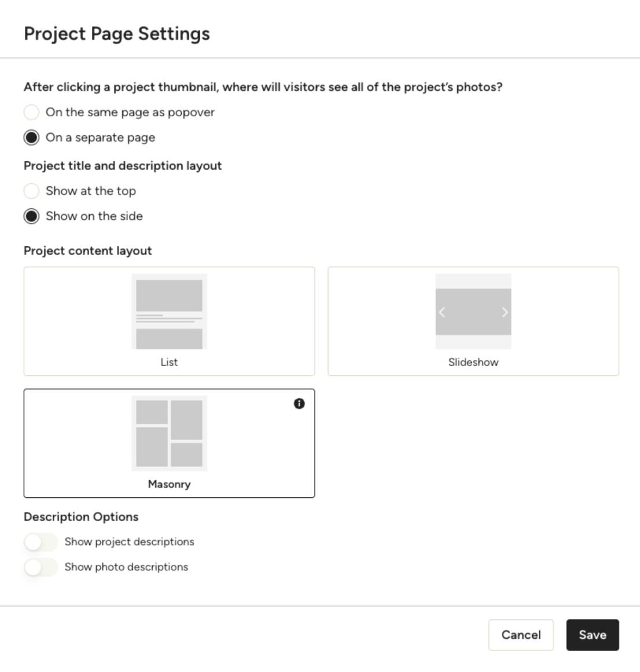Viewport: 640px width, 672px height.
Task: Cancel the Project Page Settings dialog
Action: point(521,635)
